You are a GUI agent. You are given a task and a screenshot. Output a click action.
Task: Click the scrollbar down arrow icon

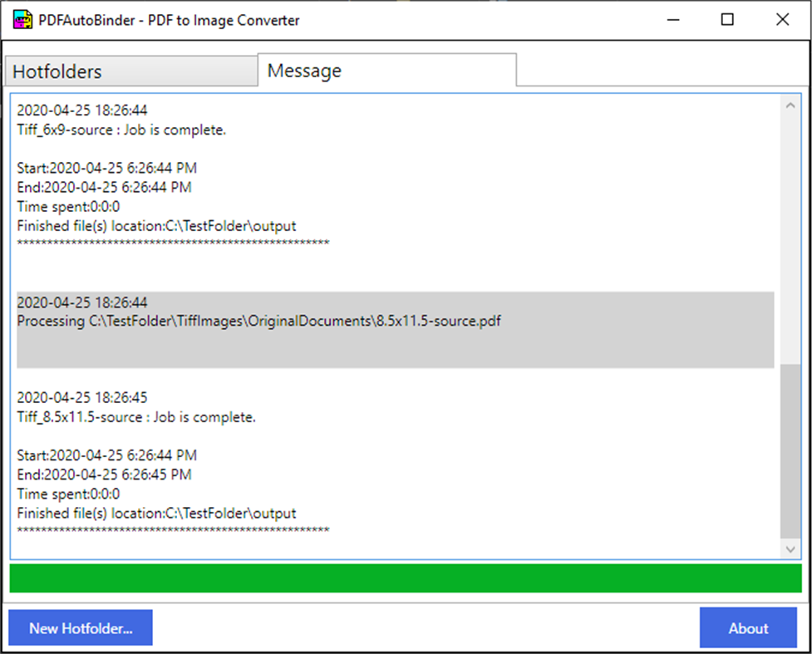click(791, 548)
